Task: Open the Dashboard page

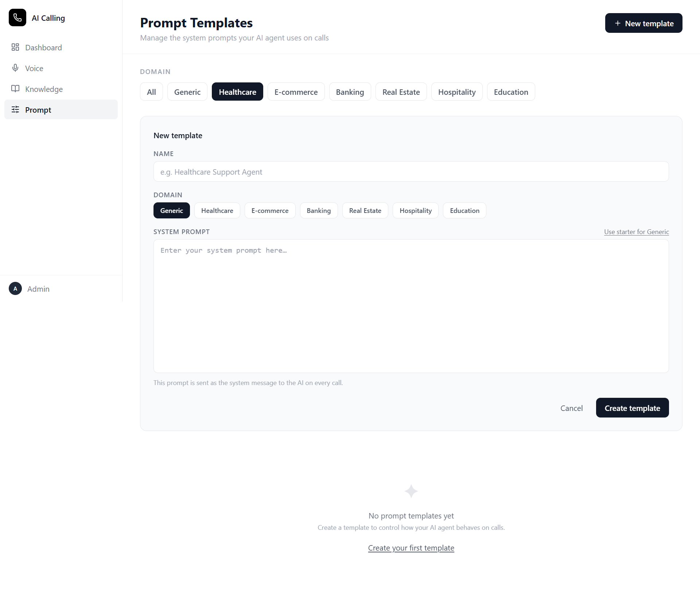Action: 61,47
